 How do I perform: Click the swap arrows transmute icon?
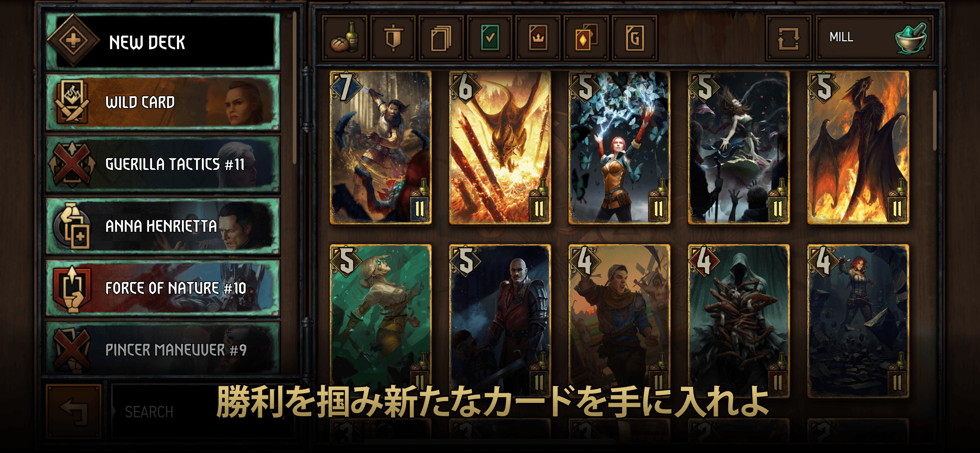coord(788,37)
